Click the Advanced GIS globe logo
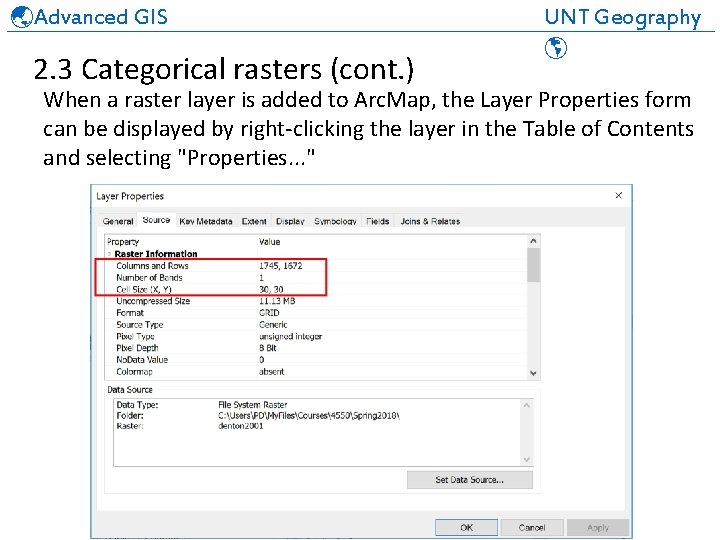Screen dimensions: 720x540 pos(21,17)
